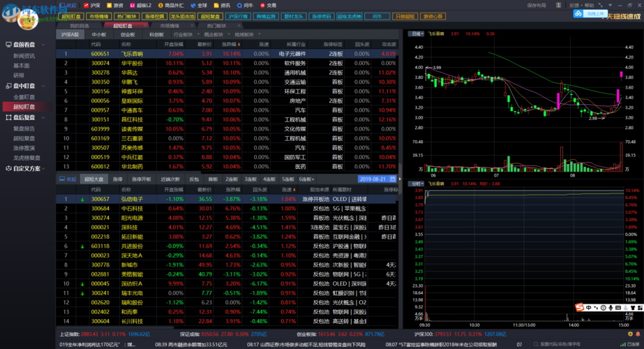Toggle the 反包 filter button

(x=194, y=179)
